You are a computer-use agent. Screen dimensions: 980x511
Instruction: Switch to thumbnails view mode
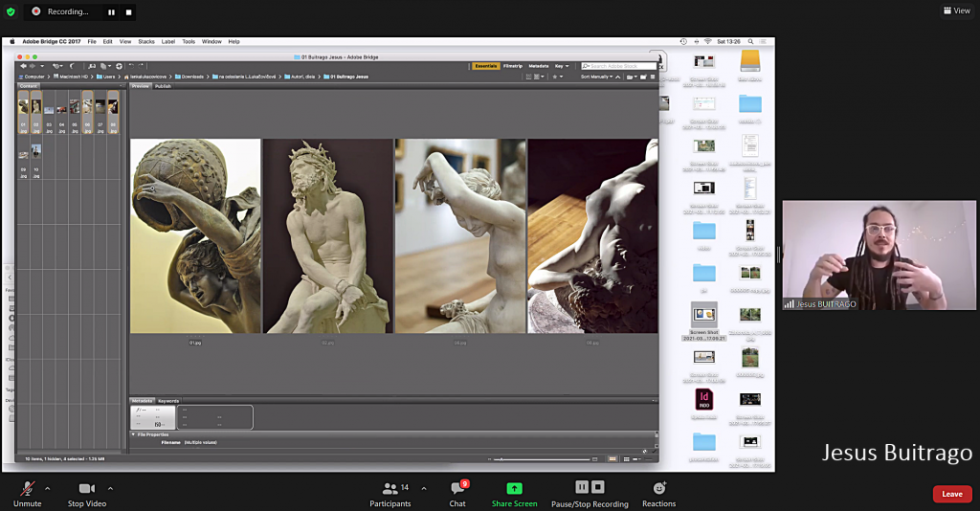626,459
